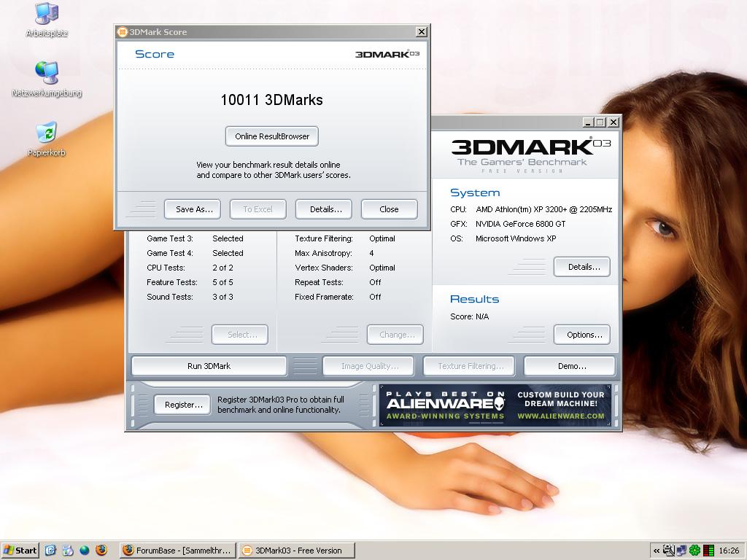Click the Game Test 4: Selected row
The height and width of the screenshot is (560, 747).
196,253
